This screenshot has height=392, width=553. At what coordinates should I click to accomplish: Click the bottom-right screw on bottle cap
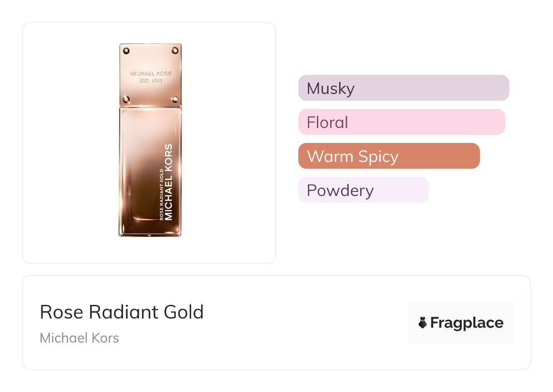(x=175, y=99)
